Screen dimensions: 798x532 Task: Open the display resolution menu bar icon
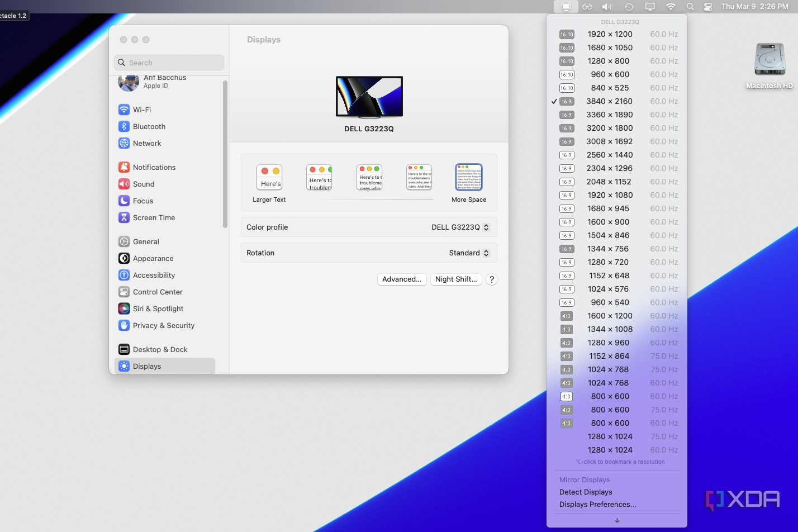(566, 7)
